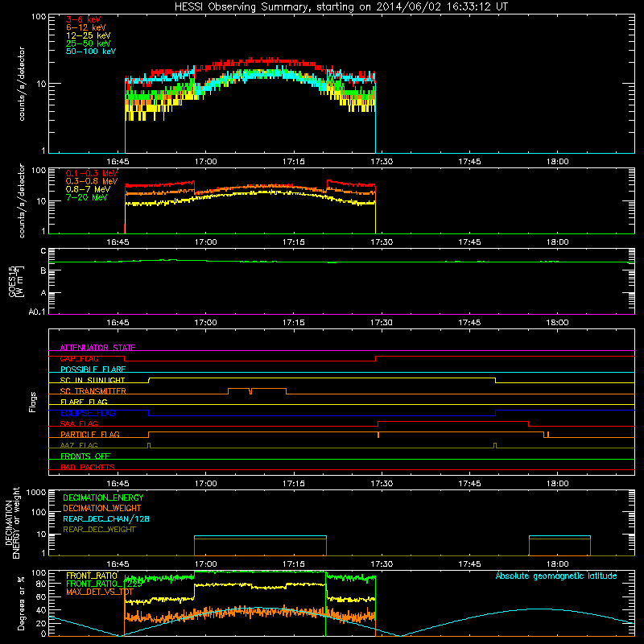The width and height of the screenshot is (644, 644).
Task: Click the 16:45 tick under the decimation panel
Action: (118, 564)
